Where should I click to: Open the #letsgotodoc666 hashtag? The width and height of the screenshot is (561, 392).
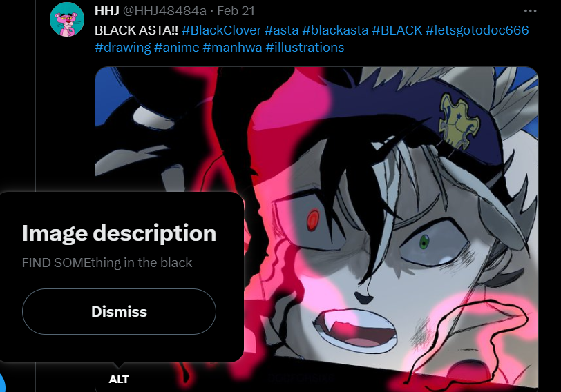(x=477, y=30)
